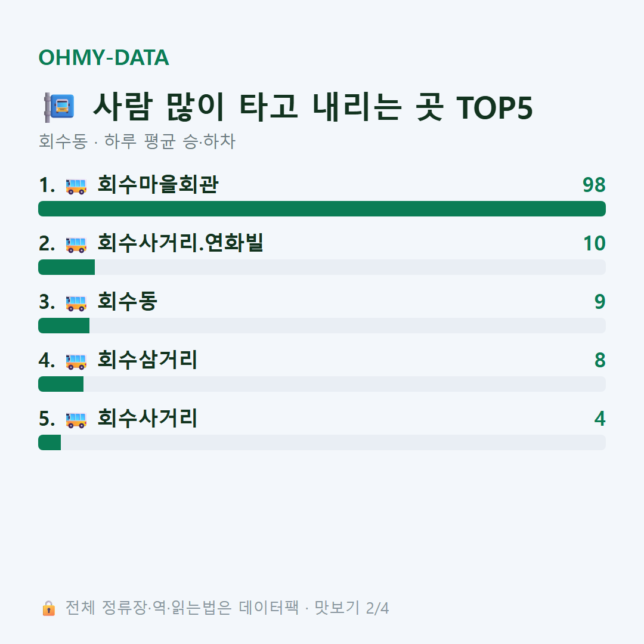Click the title 사람 많이 타고 내리는 곳 TOP5

(x=313, y=107)
